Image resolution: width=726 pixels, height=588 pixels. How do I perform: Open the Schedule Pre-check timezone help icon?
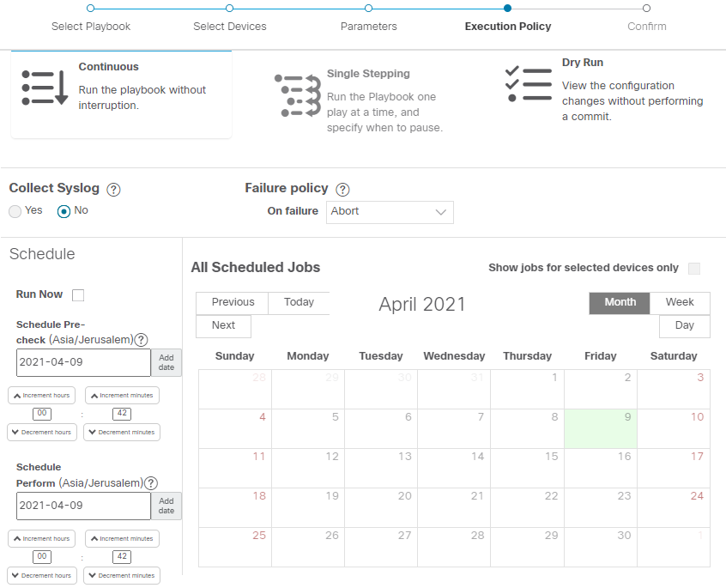click(x=141, y=339)
